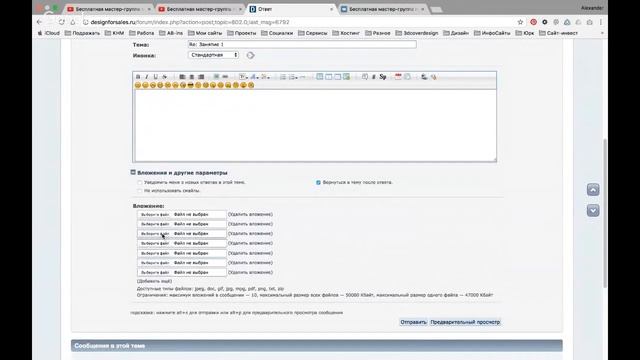Click the fourth Удалить вложение link
This screenshot has width=640, height=360.
click(250, 243)
